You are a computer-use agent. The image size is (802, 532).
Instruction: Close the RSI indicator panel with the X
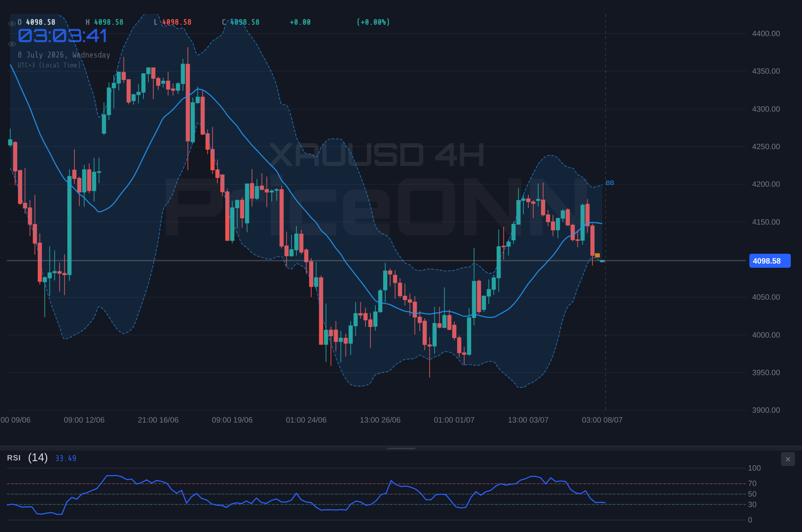[x=788, y=459]
